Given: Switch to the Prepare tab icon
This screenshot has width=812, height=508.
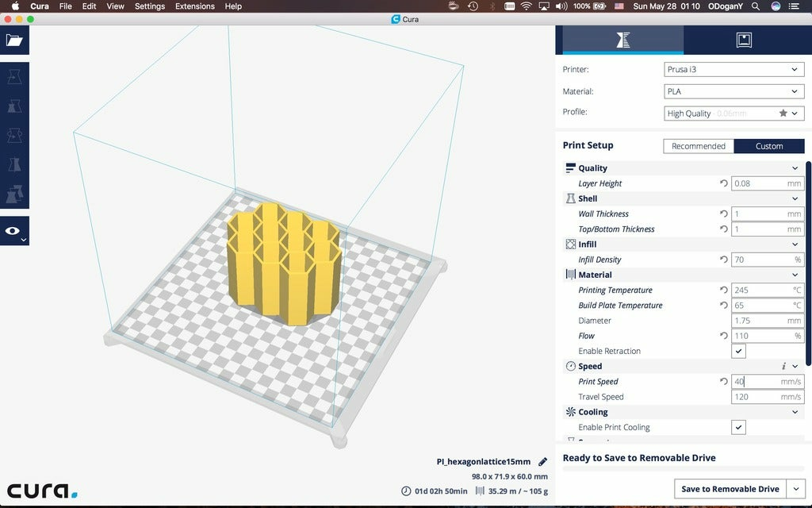Looking at the screenshot, I should (622, 40).
